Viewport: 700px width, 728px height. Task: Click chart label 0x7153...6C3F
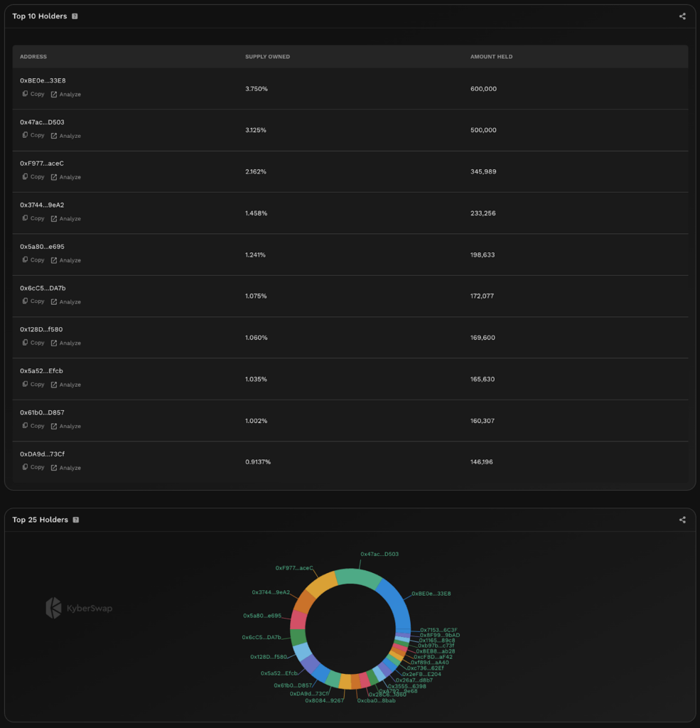438,630
